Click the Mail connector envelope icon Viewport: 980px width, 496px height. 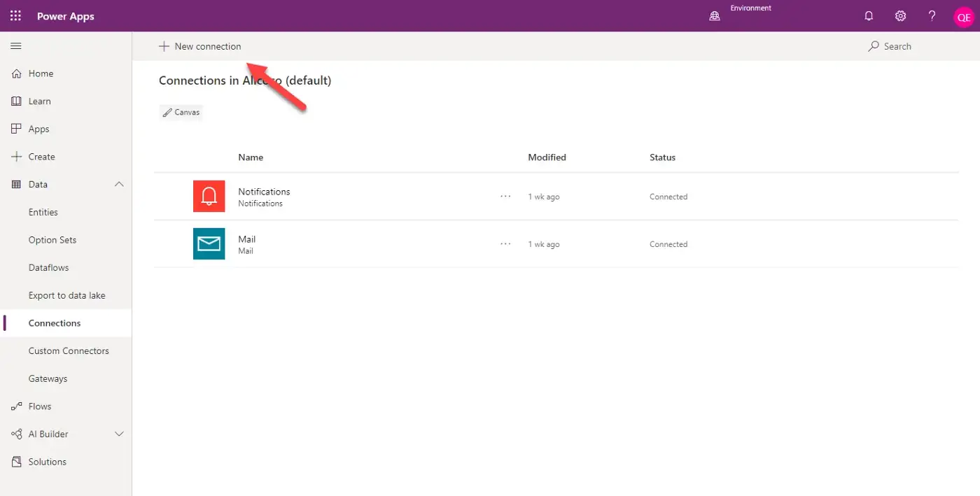pyautogui.click(x=209, y=243)
